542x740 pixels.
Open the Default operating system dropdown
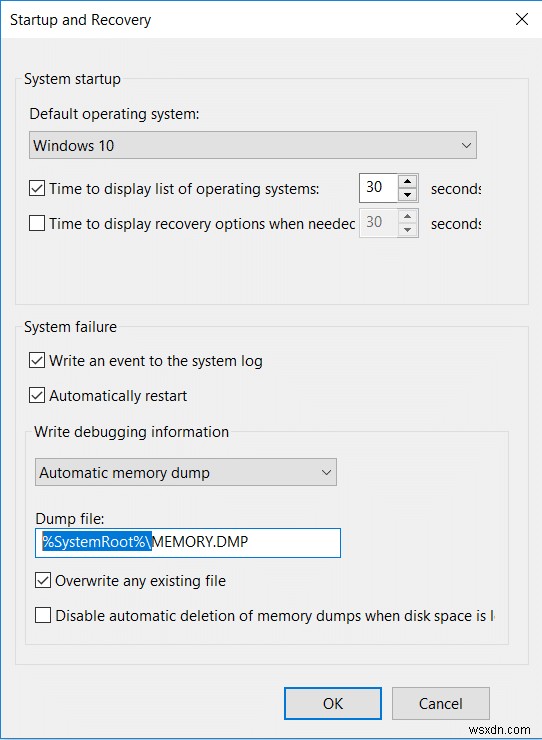(x=253, y=145)
